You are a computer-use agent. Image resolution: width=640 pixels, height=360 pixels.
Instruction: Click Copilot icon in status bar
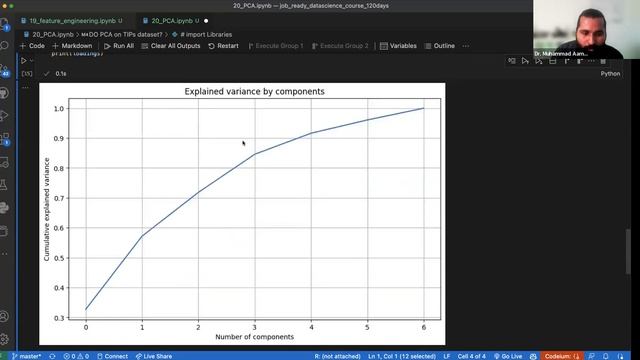click(533, 356)
